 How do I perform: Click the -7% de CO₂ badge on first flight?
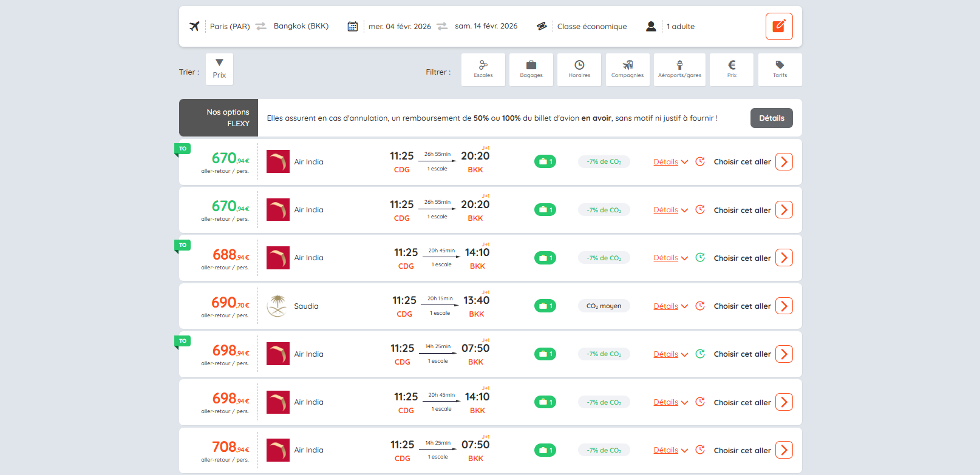(604, 162)
